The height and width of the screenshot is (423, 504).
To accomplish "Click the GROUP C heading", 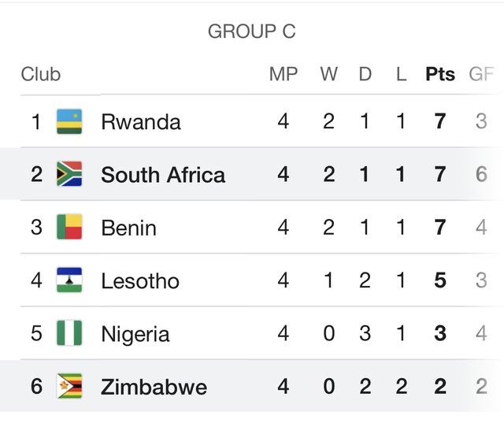I will 252,32.
